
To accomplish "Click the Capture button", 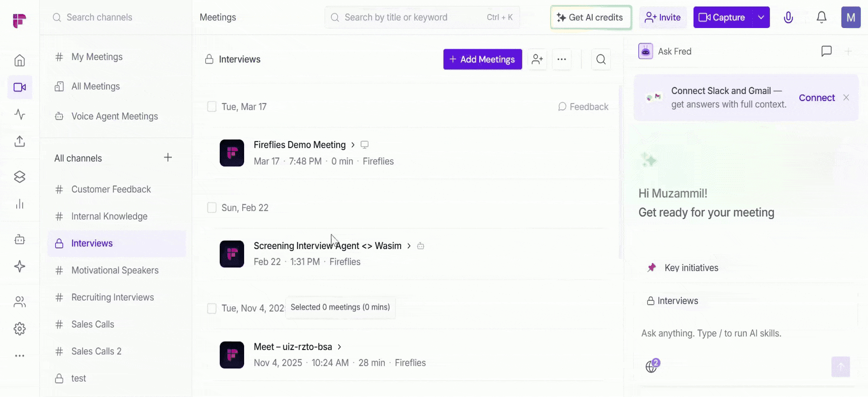I will 722,17.
